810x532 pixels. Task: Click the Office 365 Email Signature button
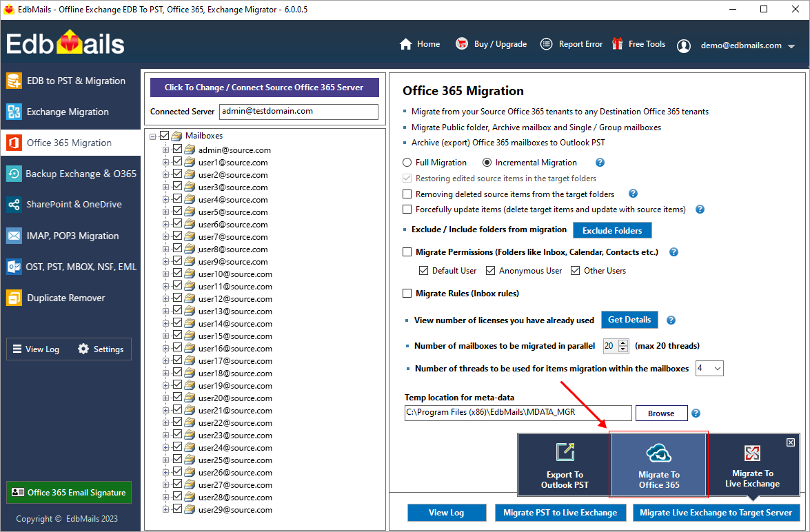[x=69, y=492]
